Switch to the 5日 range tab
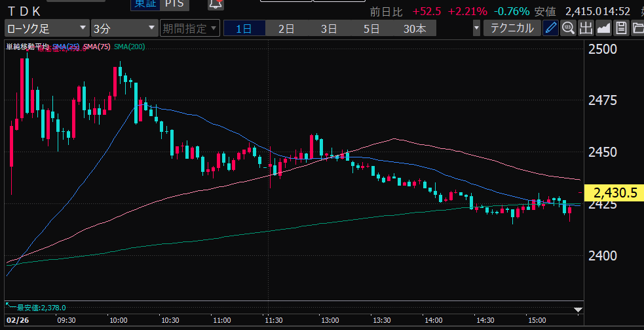The height and width of the screenshot is (330, 644). pos(371,28)
